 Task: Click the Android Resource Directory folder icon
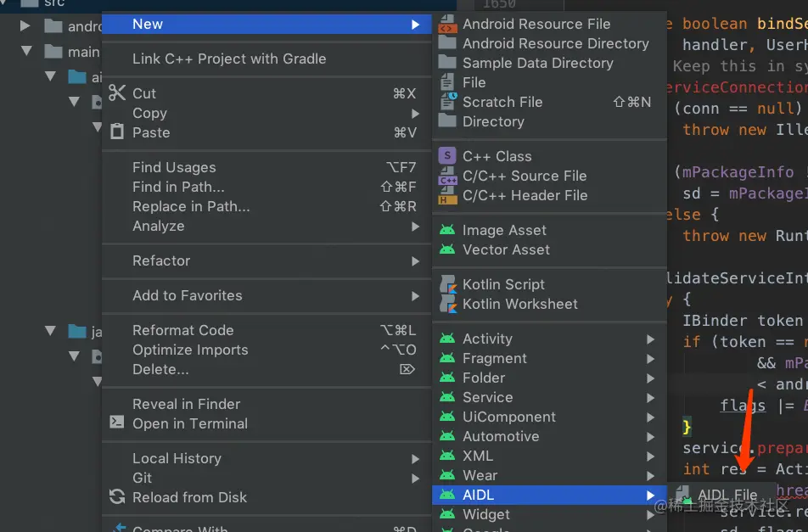(x=447, y=43)
